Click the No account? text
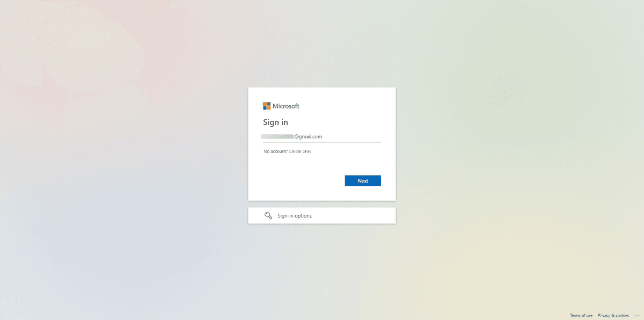This screenshot has width=644, height=320. 276,151
